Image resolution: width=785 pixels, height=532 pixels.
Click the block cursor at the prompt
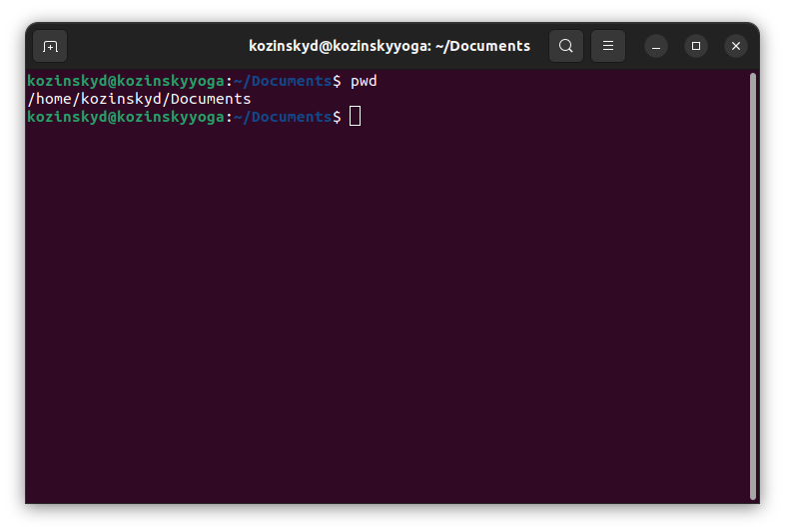pos(355,117)
